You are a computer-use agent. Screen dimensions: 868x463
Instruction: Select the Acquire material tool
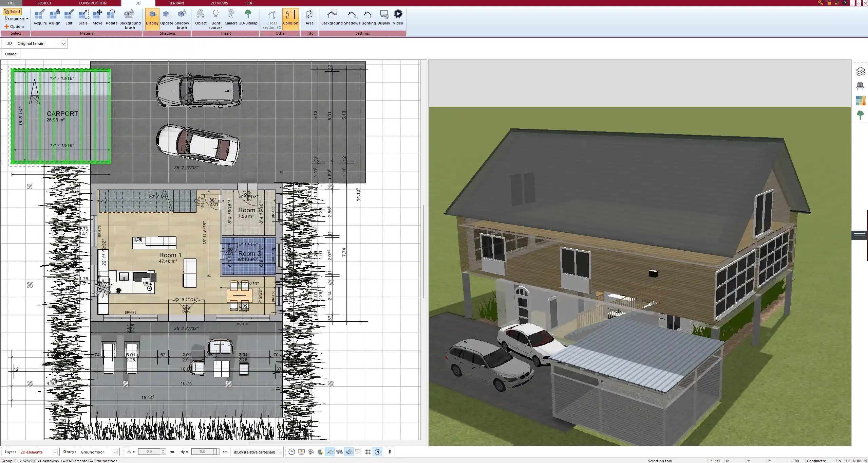[x=40, y=17]
